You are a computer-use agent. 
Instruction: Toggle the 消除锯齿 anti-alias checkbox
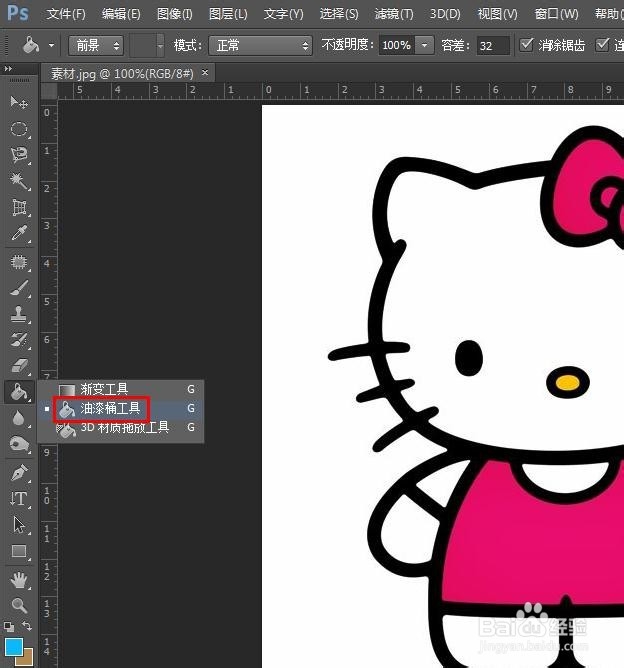(x=526, y=44)
